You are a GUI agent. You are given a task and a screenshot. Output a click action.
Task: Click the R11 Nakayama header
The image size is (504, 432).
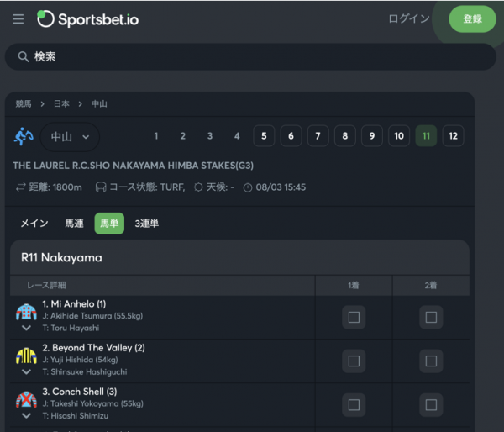pyautogui.click(x=61, y=258)
